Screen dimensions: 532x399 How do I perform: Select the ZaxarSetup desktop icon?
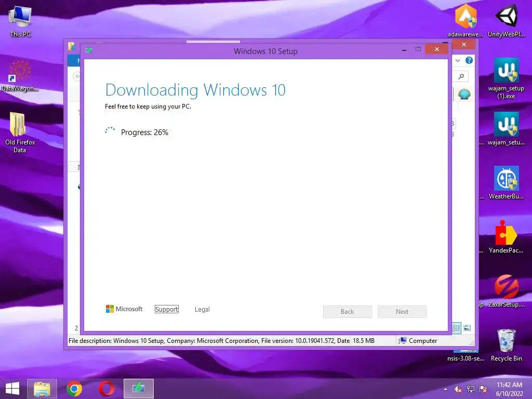point(506,291)
